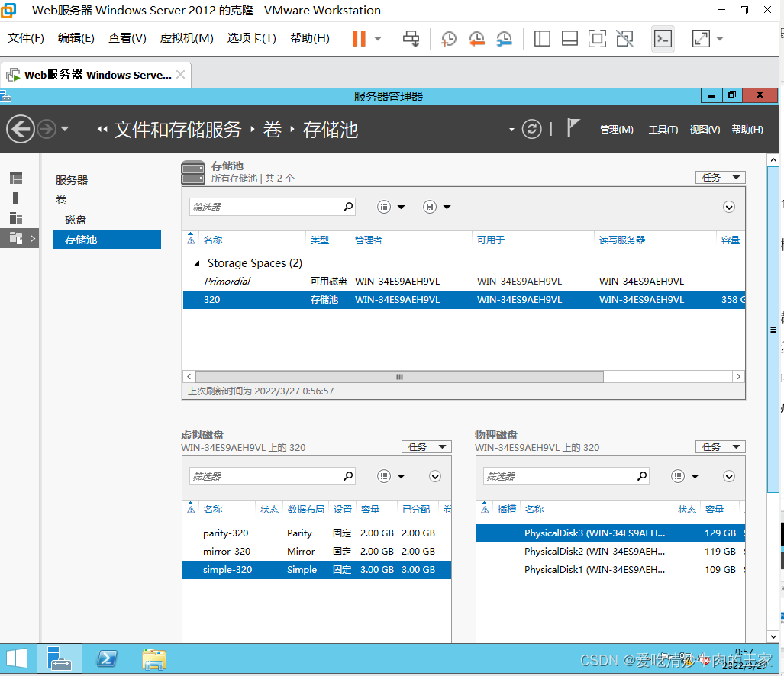The width and height of the screenshot is (784, 676).
Task: Select 磁盘 in navigation pane
Action: [x=76, y=220]
